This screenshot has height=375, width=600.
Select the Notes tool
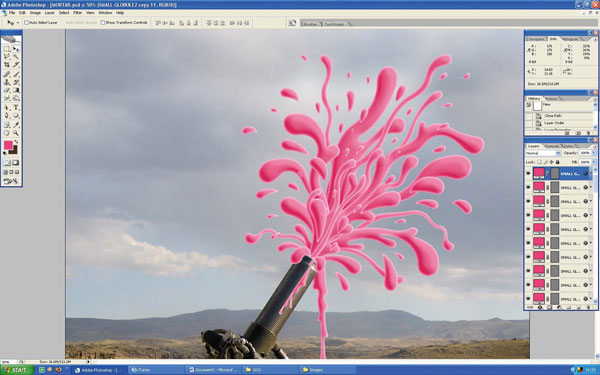tap(7, 125)
